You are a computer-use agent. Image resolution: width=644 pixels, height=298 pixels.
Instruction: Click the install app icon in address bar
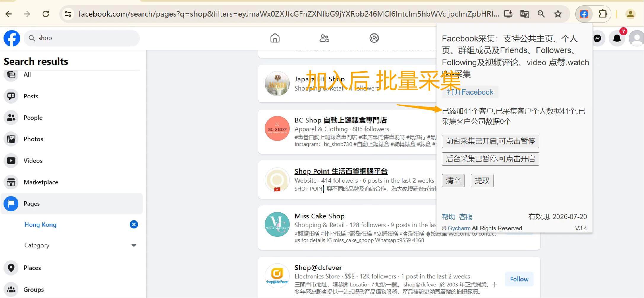(x=508, y=14)
